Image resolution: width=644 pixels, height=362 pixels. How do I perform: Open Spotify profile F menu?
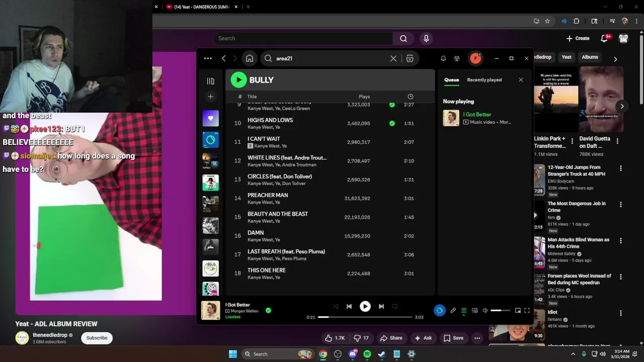click(x=475, y=58)
